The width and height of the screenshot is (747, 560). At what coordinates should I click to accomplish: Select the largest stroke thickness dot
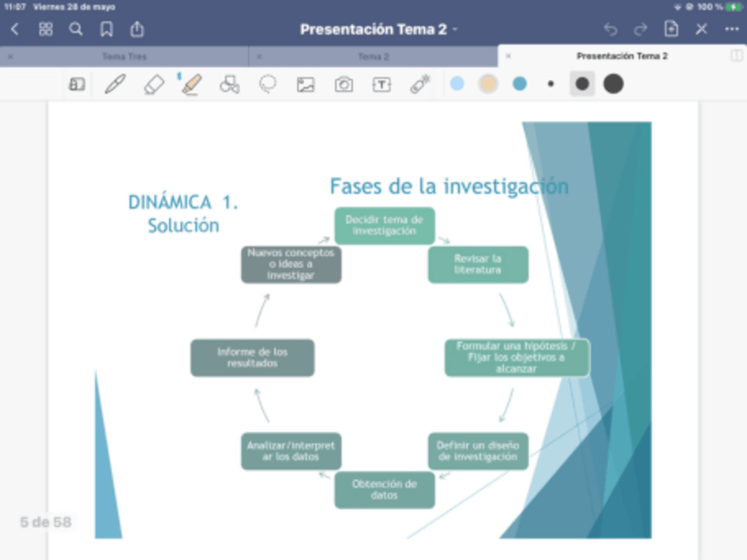pos(614,84)
